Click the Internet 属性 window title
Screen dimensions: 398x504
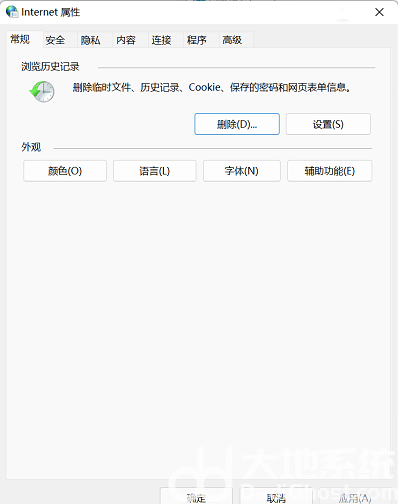pyautogui.click(x=51, y=12)
